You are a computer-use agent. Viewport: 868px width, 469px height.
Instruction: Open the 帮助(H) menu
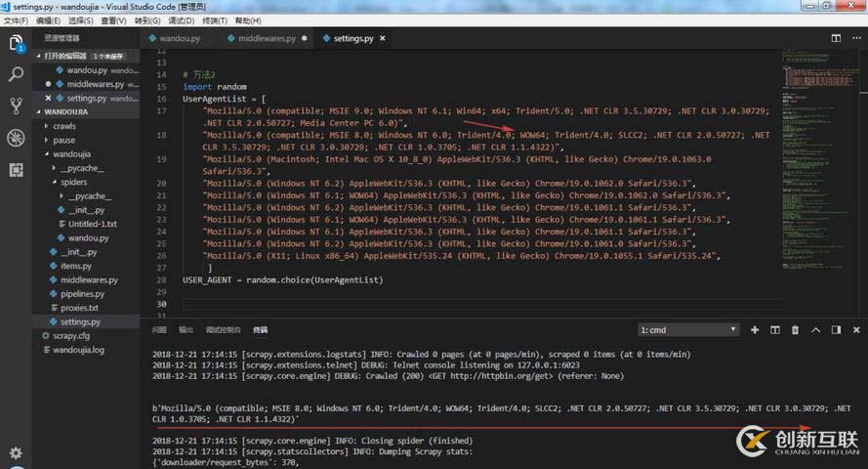point(248,21)
